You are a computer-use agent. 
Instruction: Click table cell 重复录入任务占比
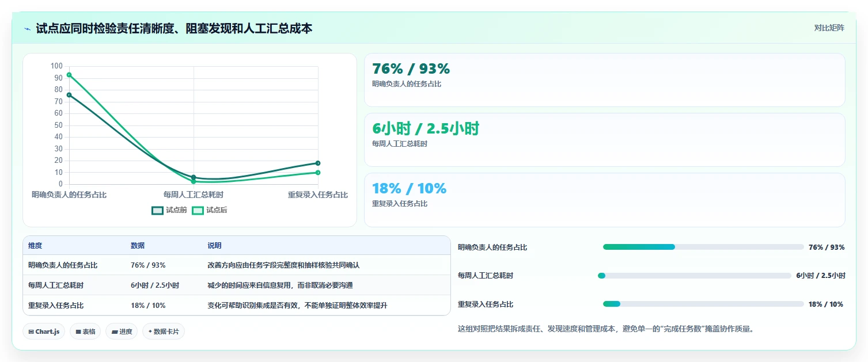click(56, 306)
